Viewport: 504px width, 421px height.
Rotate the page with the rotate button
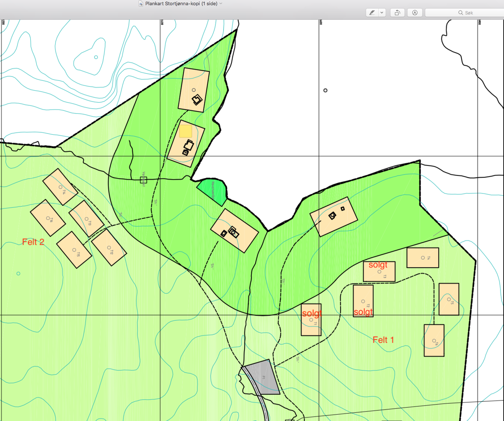(397, 13)
